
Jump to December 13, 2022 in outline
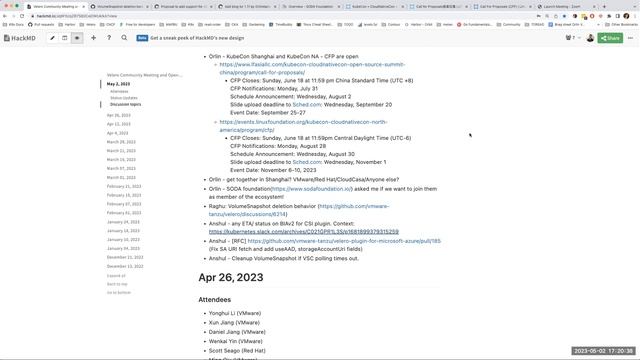tap(125, 267)
